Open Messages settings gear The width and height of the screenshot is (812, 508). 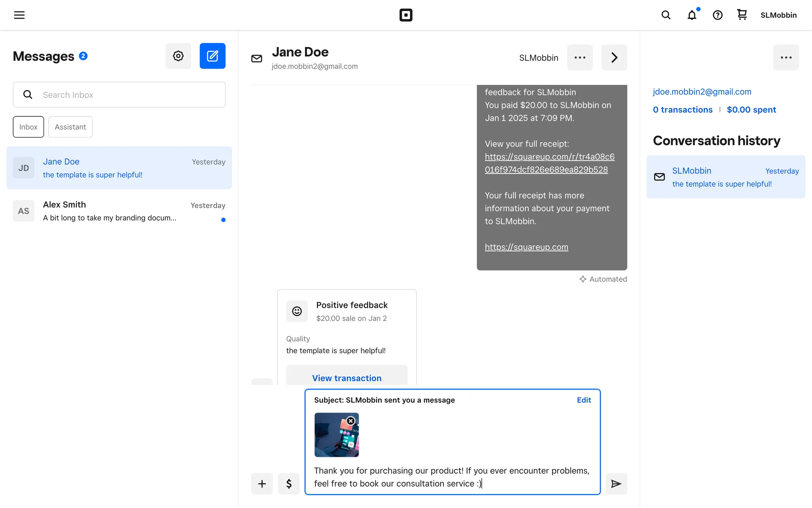coord(178,56)
